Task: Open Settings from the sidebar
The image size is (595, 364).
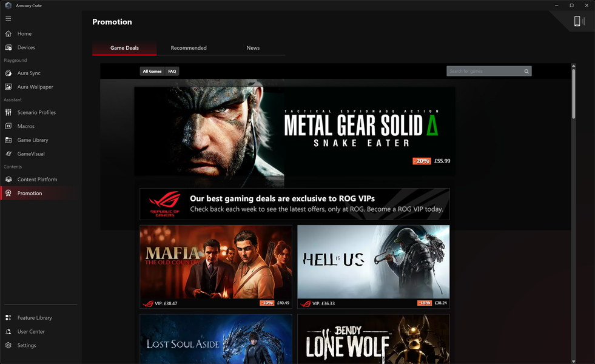Action: (x=41, y=345)
